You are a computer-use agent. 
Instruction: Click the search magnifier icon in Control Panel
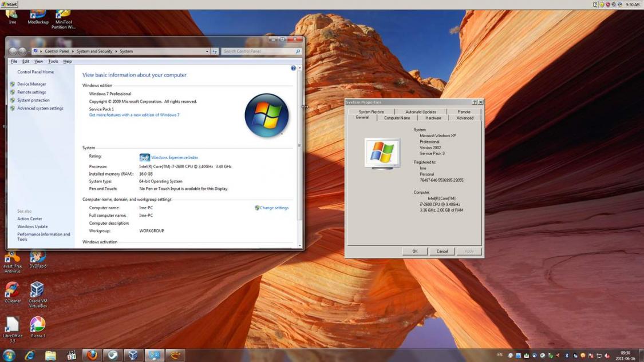[x=298, y=51]
